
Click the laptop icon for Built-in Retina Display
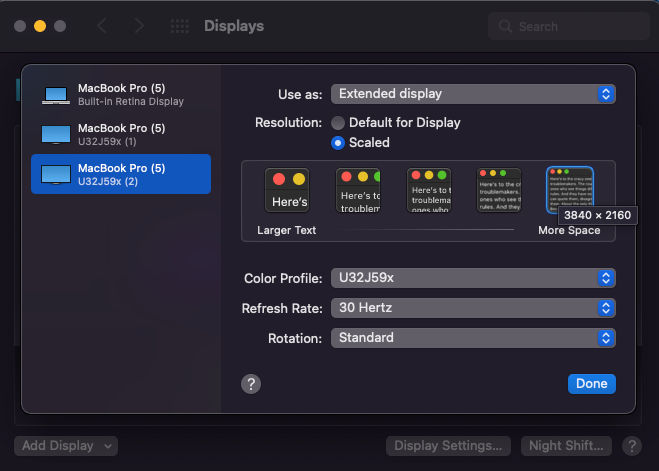tap(56, 95)
